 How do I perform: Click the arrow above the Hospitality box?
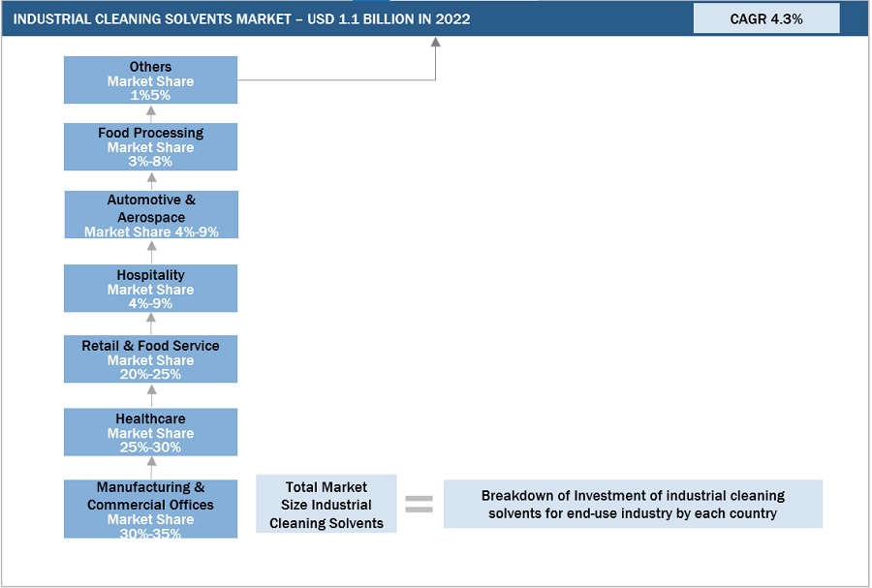(x=151, y=252)
